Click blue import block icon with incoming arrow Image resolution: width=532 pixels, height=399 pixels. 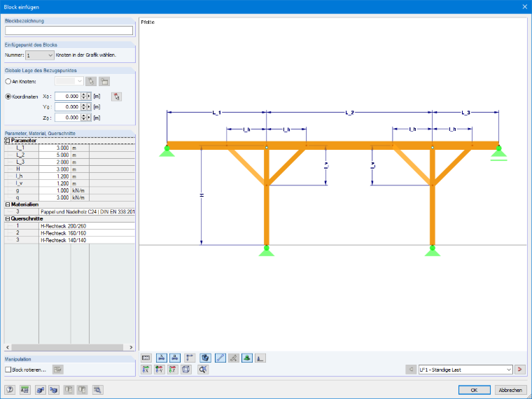(x=54, y=390)
